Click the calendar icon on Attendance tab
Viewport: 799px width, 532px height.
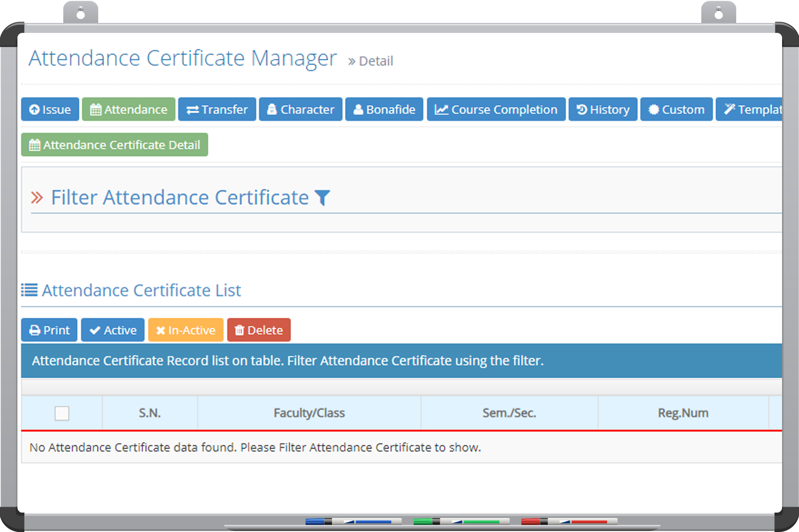(96, 110)
